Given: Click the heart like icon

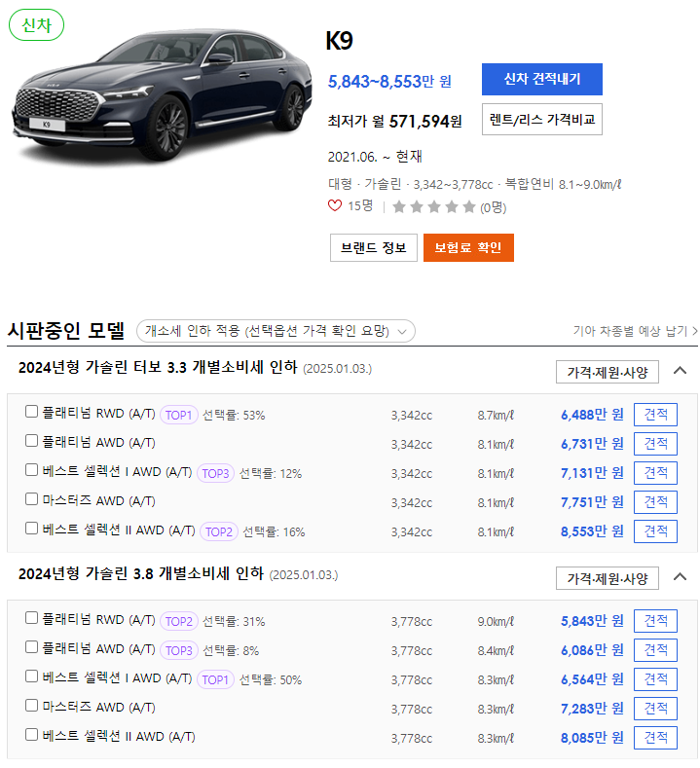Looking at the screenshot, I should 335,206.
